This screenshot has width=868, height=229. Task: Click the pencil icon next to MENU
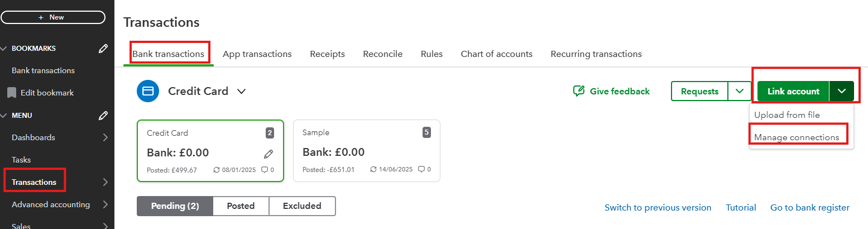103,116
